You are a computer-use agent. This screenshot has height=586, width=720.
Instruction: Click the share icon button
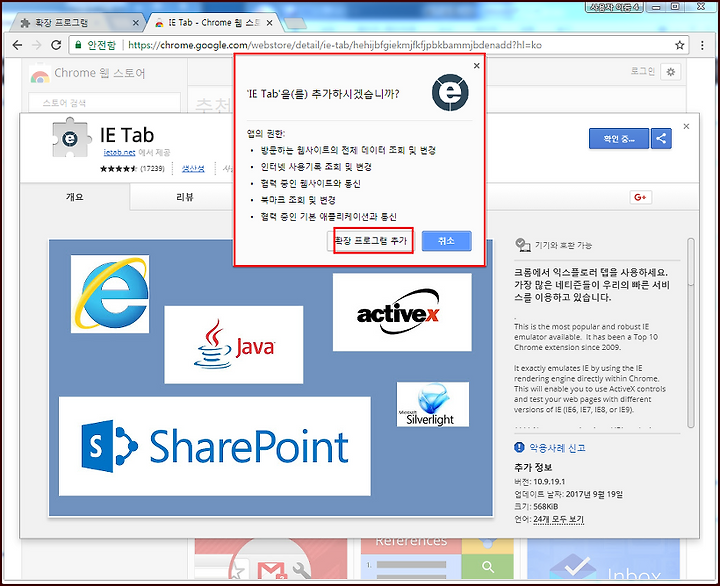click(661, 138)
